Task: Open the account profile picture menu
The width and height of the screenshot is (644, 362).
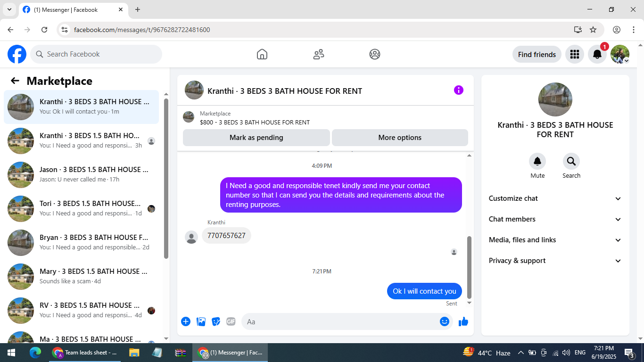Action: pos(620,54)
